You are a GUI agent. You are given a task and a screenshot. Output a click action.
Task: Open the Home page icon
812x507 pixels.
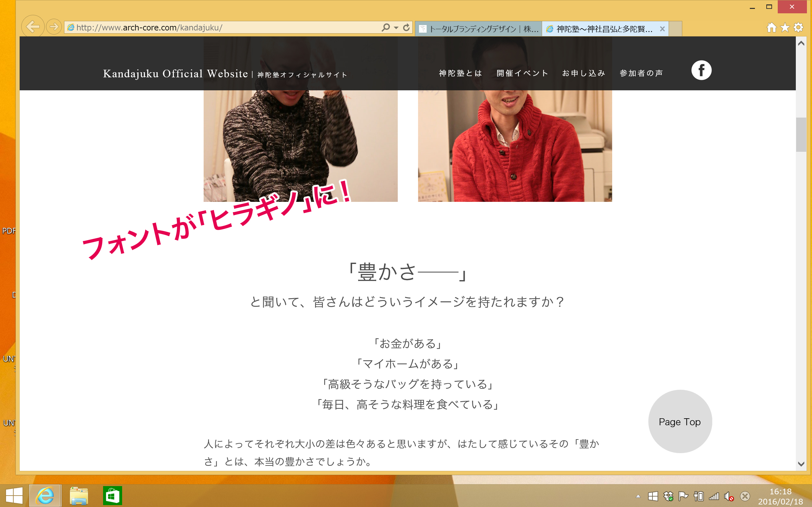click(771, 28)
